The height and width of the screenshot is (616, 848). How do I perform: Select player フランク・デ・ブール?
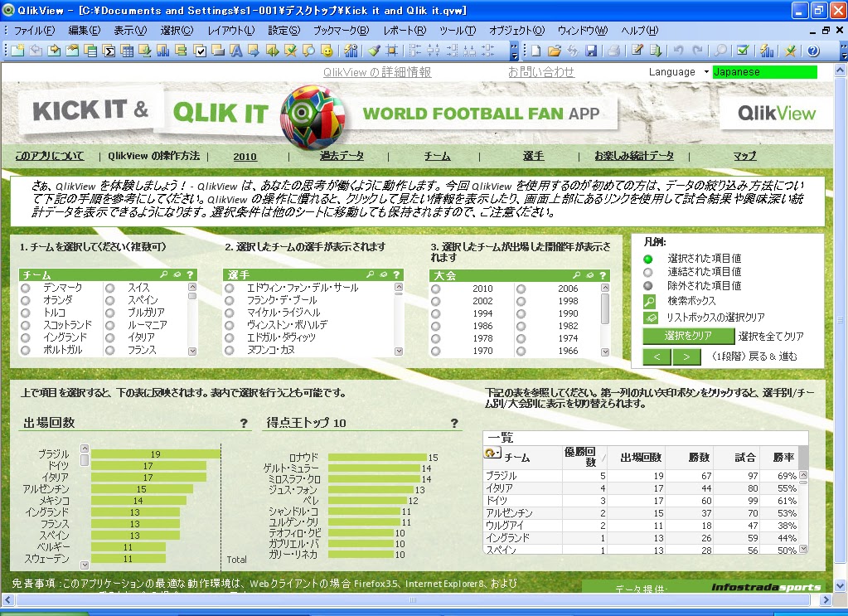coord(282,300)
